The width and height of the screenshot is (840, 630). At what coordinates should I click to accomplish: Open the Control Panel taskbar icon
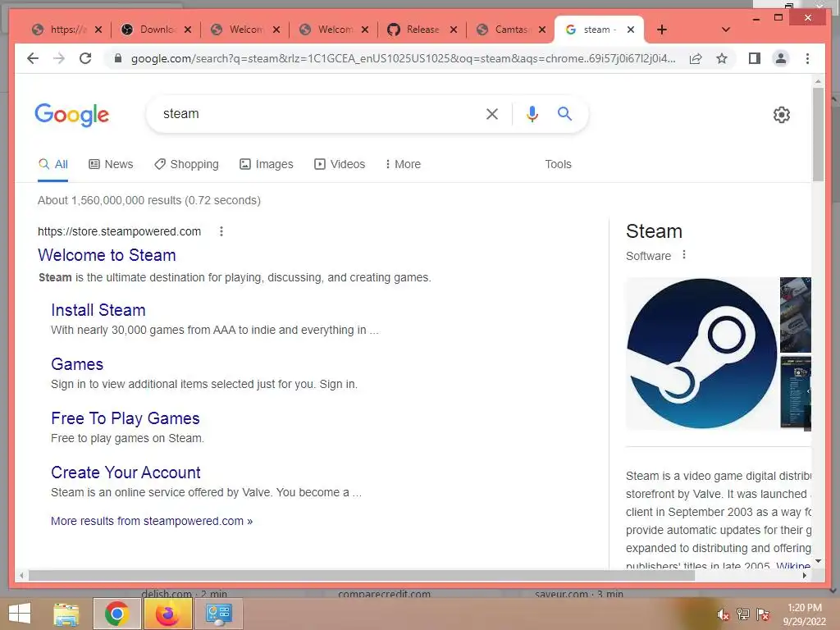pyautogui.click(x=218, y=614)
